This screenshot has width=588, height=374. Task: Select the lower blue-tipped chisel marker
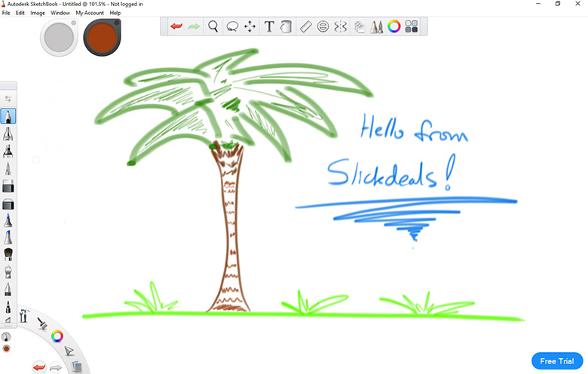[8, 238]
